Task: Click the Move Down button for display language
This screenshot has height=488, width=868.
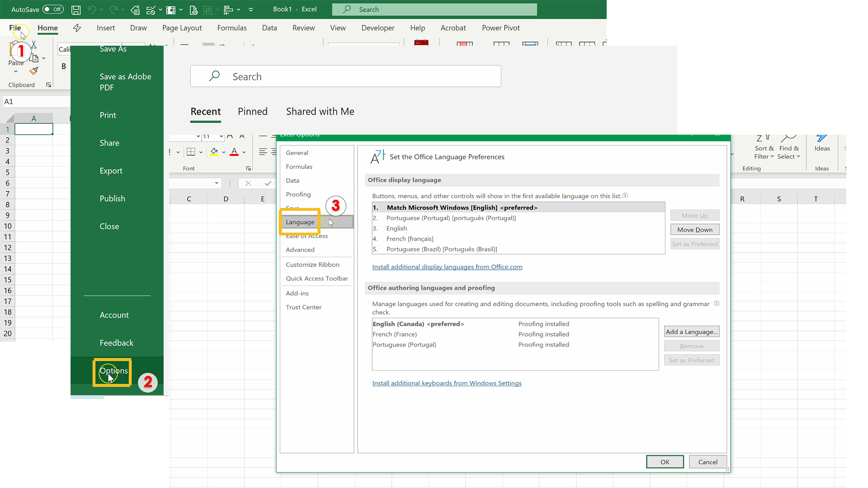Action: click(x=694, y=230)
